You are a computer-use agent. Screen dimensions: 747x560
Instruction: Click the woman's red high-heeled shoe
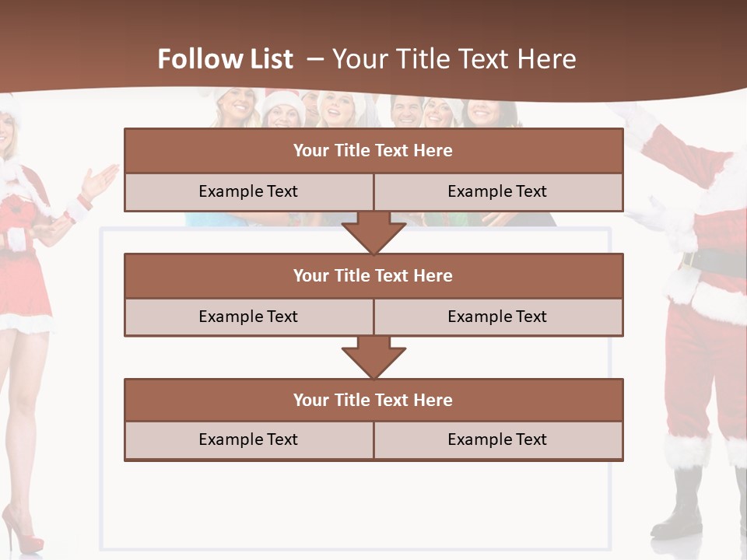tap(19, 533)
